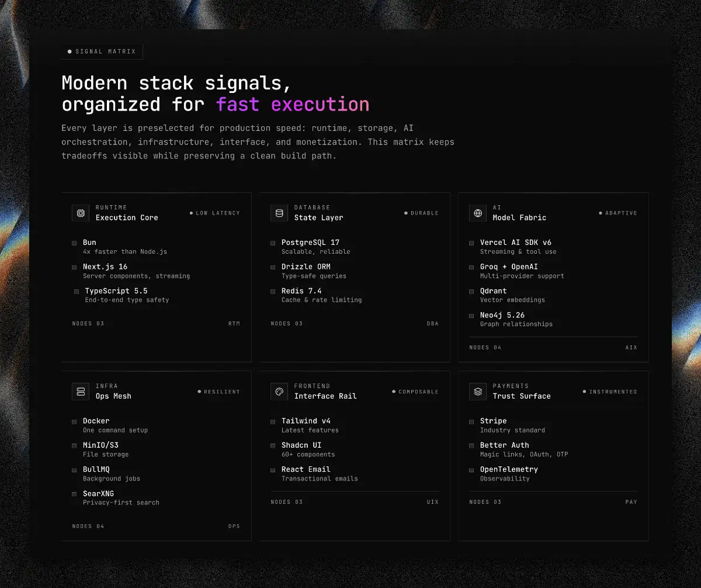
Task: Click the Redis 7.4 item name
Action: click(301, 291)
